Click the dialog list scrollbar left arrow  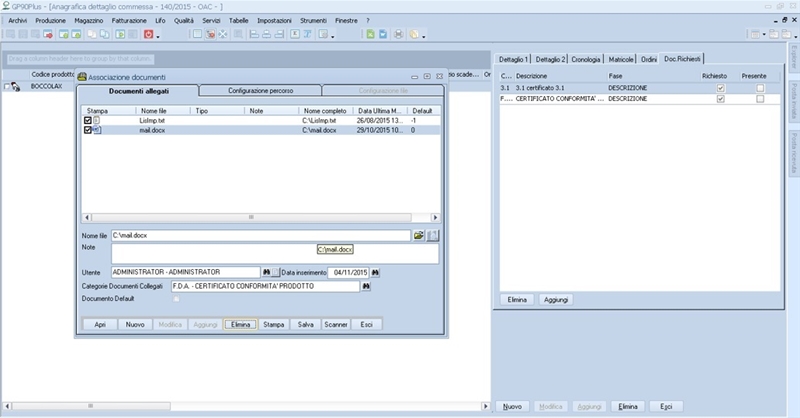tap(87, 217)
